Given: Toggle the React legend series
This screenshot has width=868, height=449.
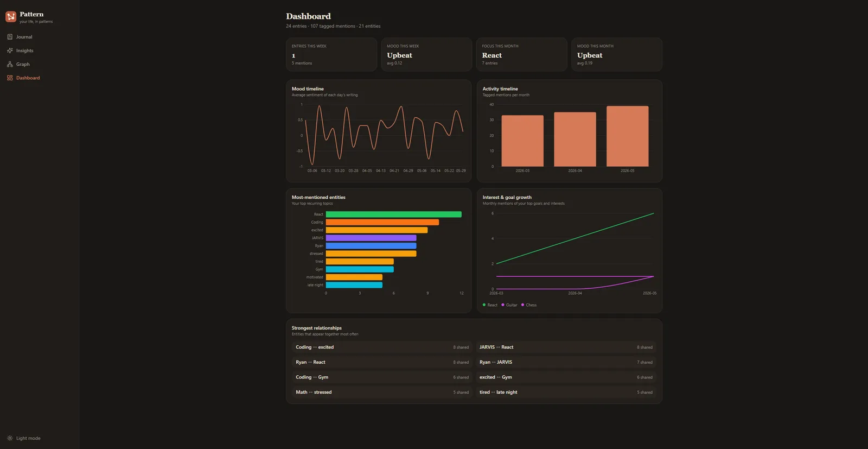Looking at the screenshot, I should pos(490,305).
